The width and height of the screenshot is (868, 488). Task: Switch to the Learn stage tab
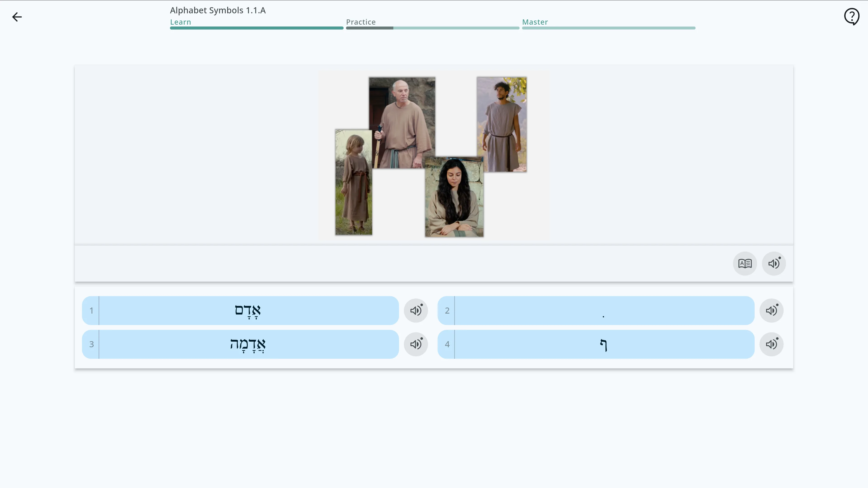180,22
